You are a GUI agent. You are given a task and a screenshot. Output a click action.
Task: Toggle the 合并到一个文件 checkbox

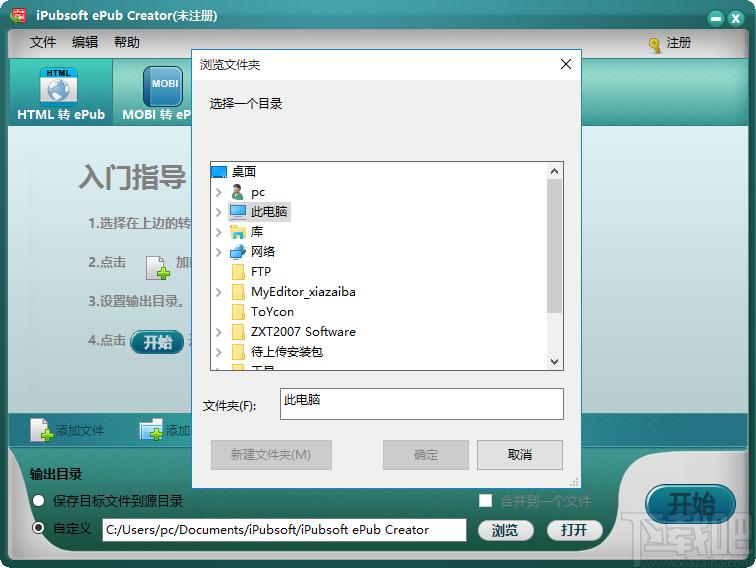click(486, 500)
